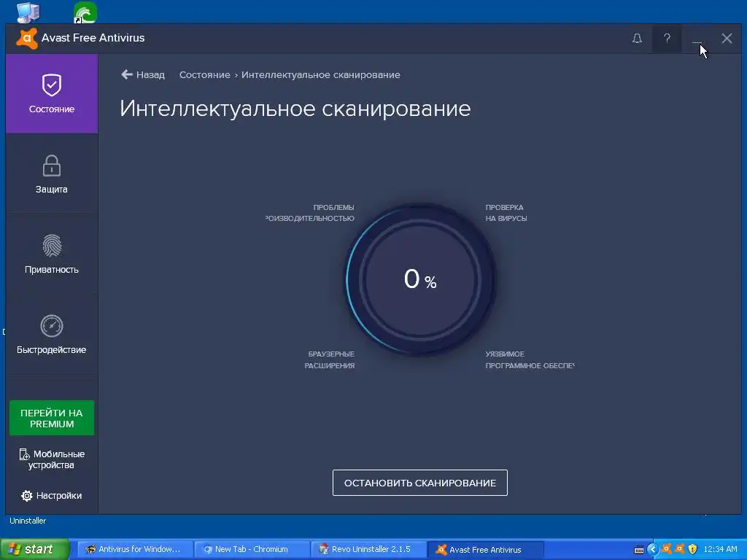Click the 0 % scan progress circle
The width and height of the screenshot is (747, 560).
point(419,279)
